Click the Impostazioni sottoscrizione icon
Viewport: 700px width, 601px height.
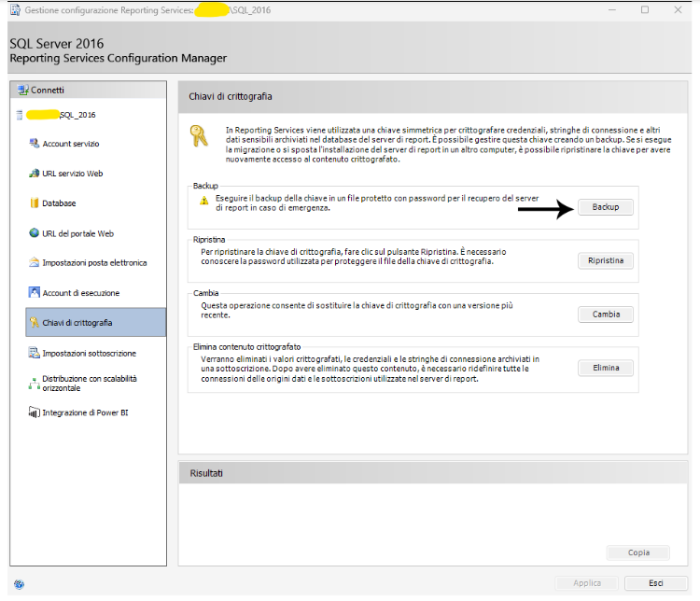tap(34, 353)
